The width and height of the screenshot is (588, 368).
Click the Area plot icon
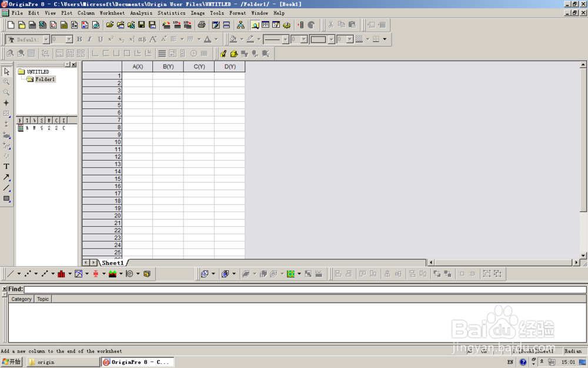[112, 274]
